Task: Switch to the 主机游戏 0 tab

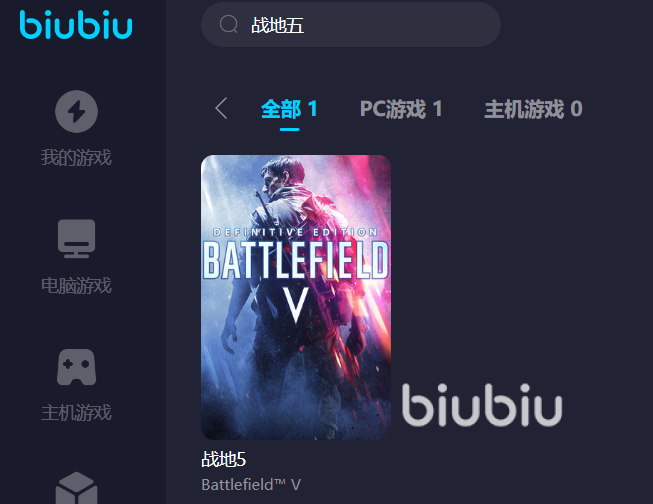Action: (x=533, y=109)
